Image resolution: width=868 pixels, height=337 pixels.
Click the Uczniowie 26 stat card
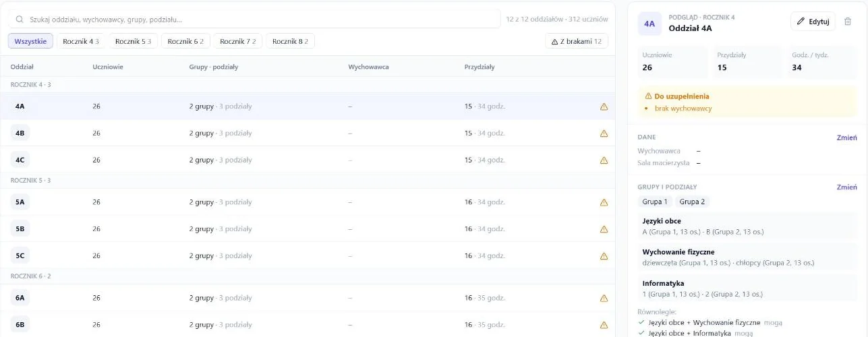[x=672, y=61]
